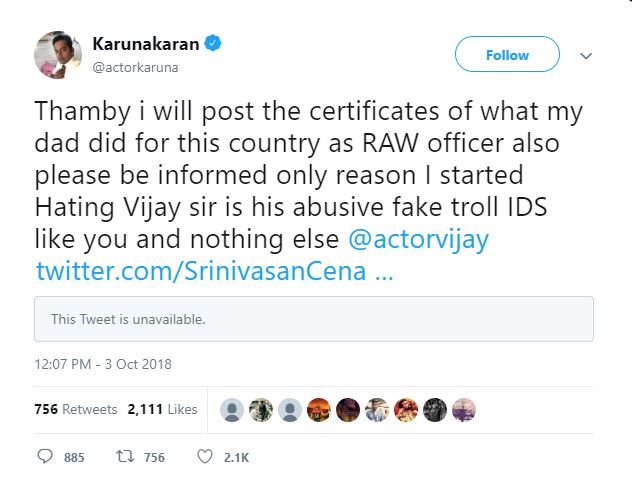This screenshot has height=478, width=632.
Task: Click the unavailable quoted tweet box
Action: click(314, 319)
